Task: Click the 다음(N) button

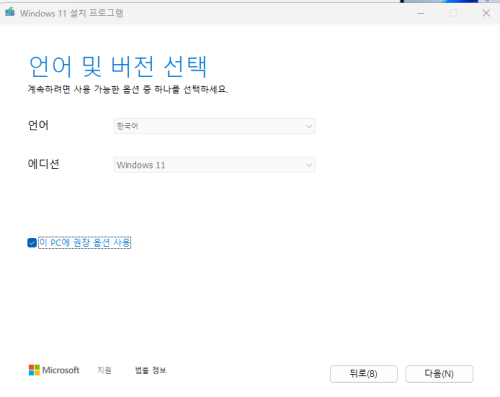Action: pyautogui.click(x=439, y=374)
